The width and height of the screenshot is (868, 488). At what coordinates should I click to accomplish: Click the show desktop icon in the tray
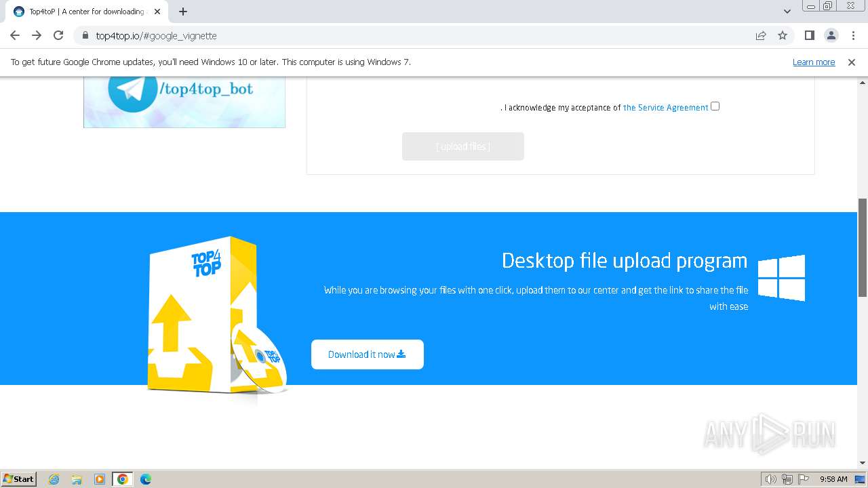pyautogui.click(x=860, y=479)
